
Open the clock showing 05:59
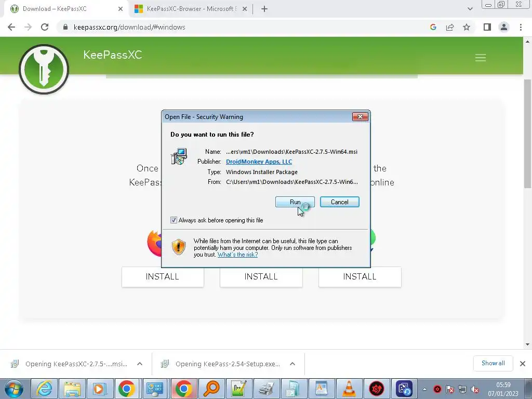coord(503,389)
